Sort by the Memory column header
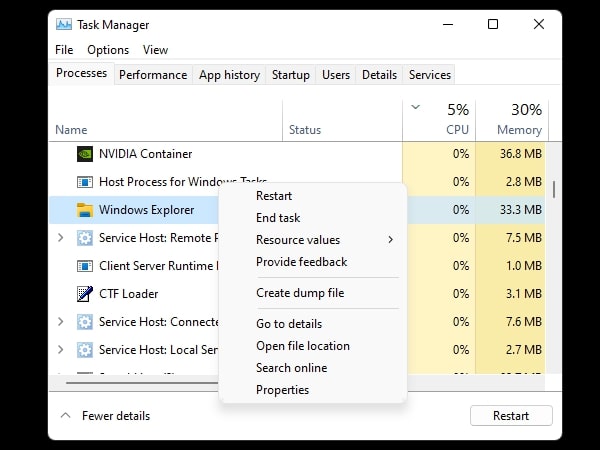This screenshot has width=600, height=450. click(x=519, y=130)
